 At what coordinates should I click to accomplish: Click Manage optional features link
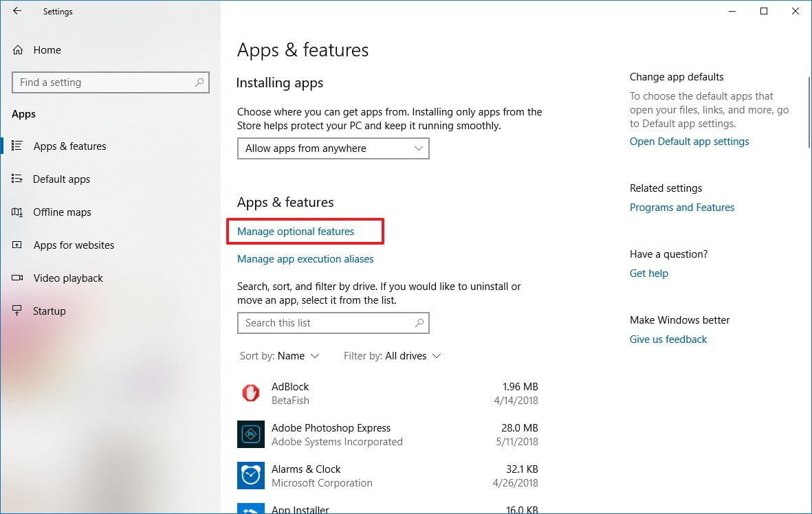(x=296, y=232)
